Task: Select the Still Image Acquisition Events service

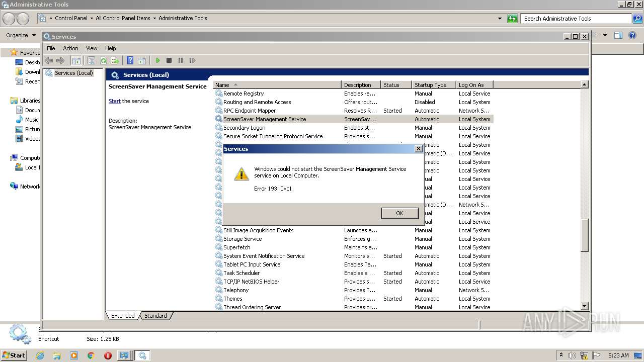Action: coord(353,230)
